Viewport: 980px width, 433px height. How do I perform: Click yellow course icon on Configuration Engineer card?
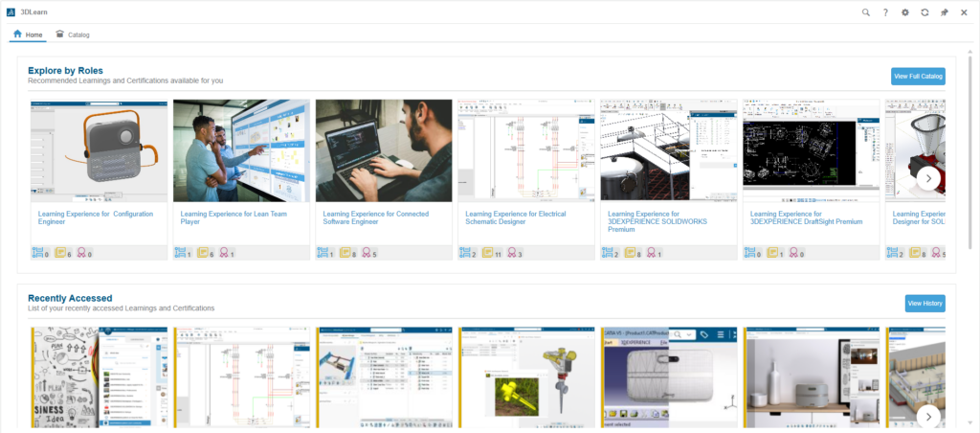(x=60, y=253)
